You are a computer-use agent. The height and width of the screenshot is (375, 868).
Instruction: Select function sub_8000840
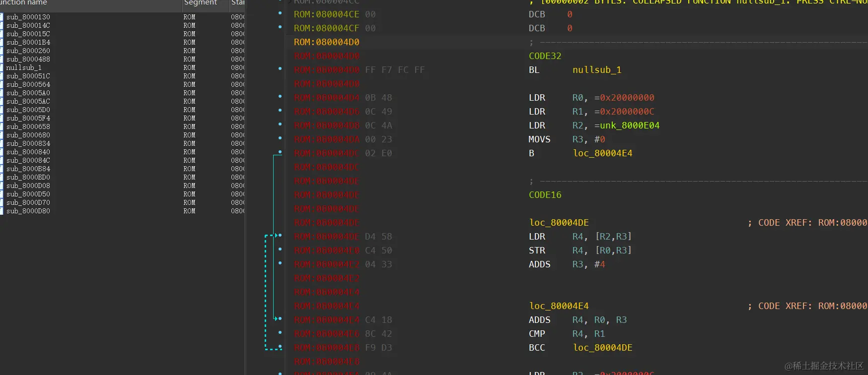[x=28, y=152]
